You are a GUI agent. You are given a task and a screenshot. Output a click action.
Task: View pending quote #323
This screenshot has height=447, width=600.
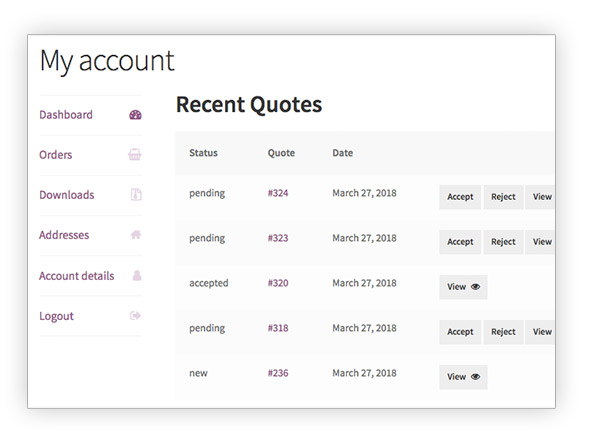[540, 242]
